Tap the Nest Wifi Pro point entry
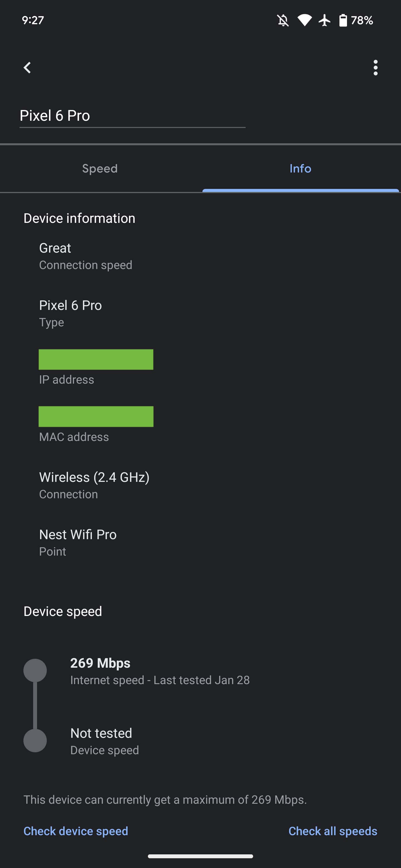The image size is (401, 868). (78, 542)
